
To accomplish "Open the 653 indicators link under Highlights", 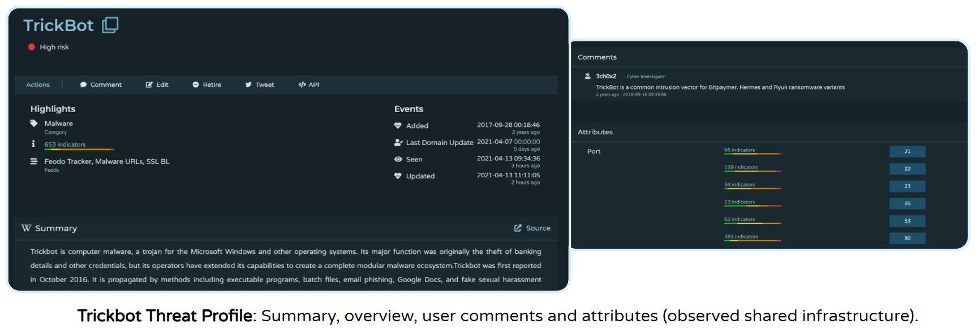I will click(65, 144).
